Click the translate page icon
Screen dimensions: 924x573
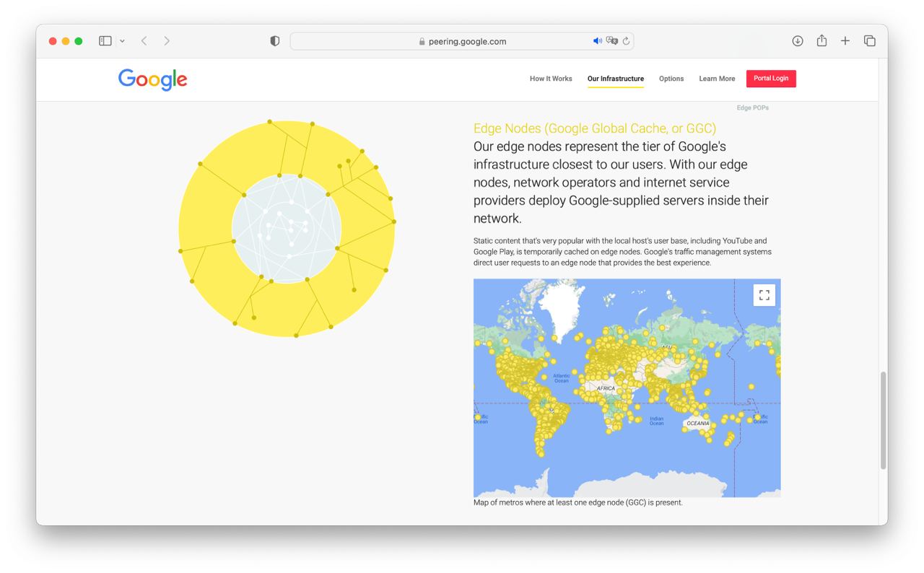612,41
